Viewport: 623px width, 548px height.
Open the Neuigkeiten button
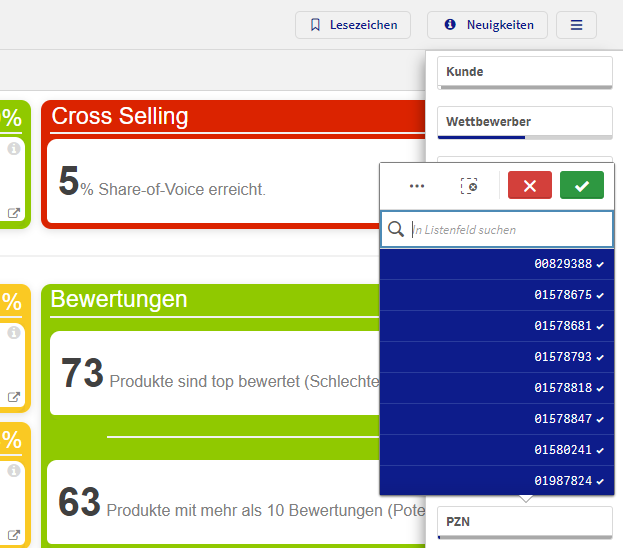(x=487, y=25)
